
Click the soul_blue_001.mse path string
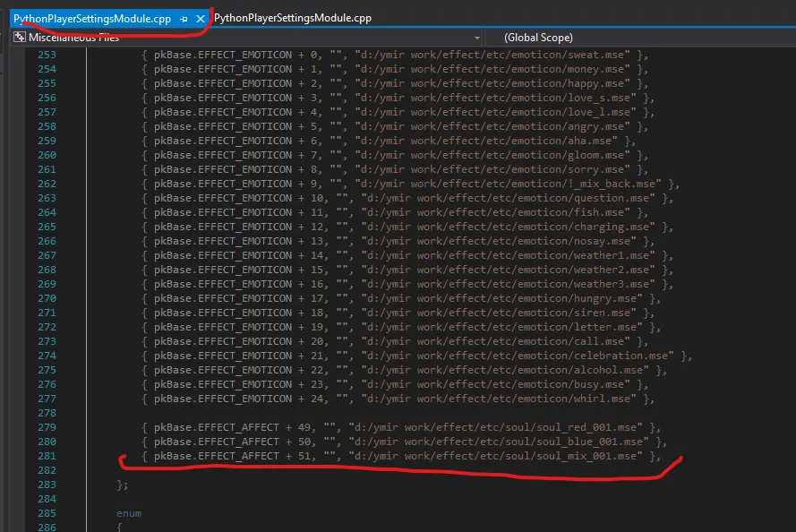500,442
